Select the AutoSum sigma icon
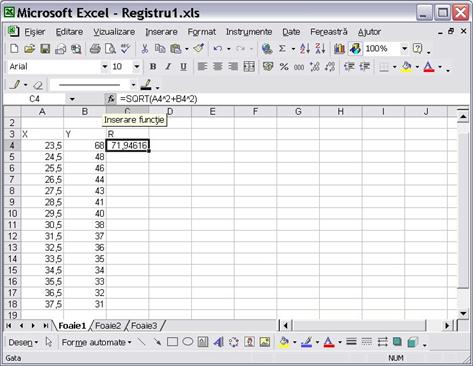473x366 pixels. (x=282, y=49)
